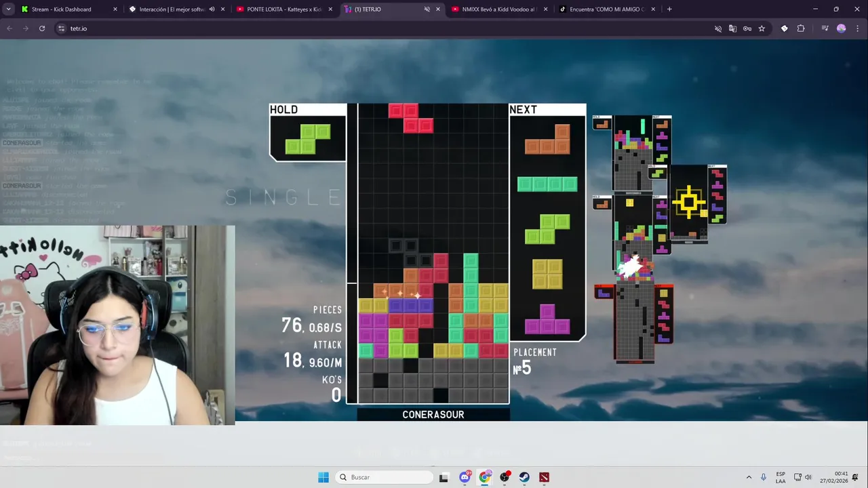The width and height of the screenshot is (868, 488).
Task: Close the NMIXX YouTube tab
Action: coord(545,9)
